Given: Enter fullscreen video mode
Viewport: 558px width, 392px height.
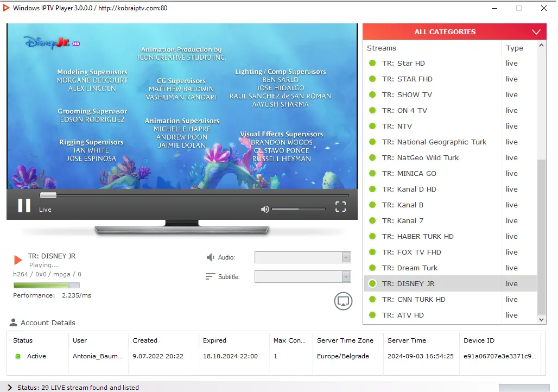Looking at the screenshot, I should (340, 206).
